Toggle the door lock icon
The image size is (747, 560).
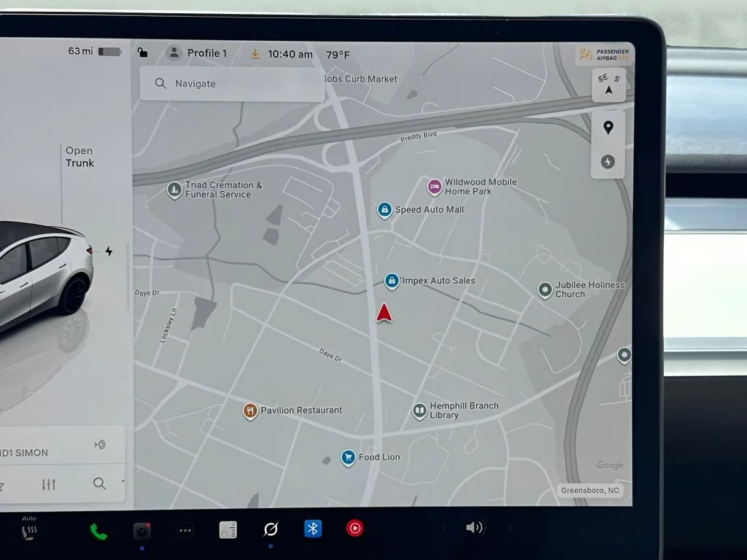(x=142, y=52)
